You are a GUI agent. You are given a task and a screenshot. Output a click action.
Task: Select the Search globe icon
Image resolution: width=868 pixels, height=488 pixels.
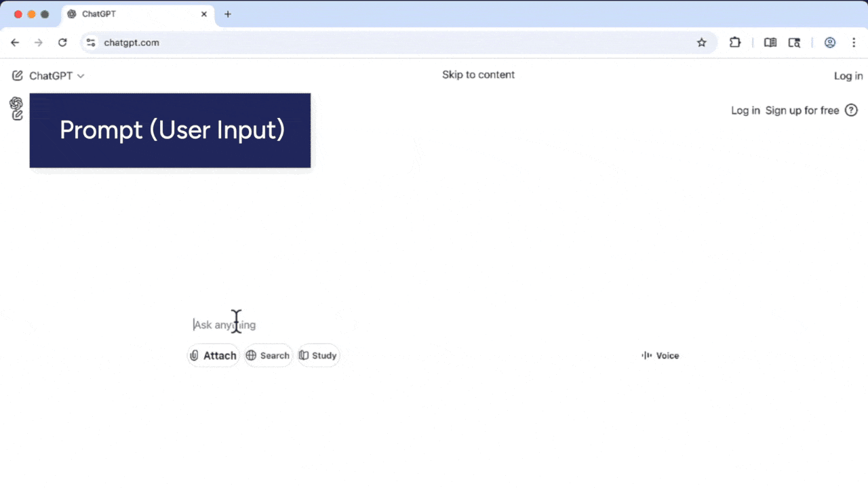250,355
